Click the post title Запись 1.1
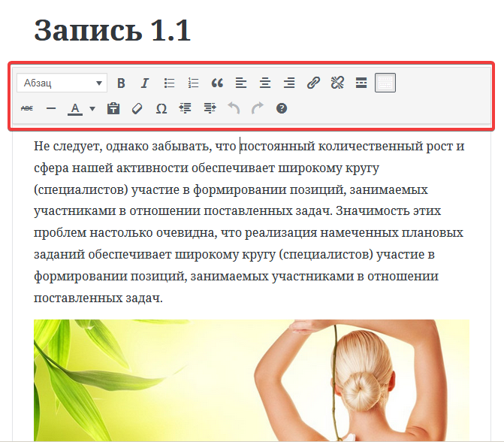Screen dimensions: 504x442 coord(113,31)
